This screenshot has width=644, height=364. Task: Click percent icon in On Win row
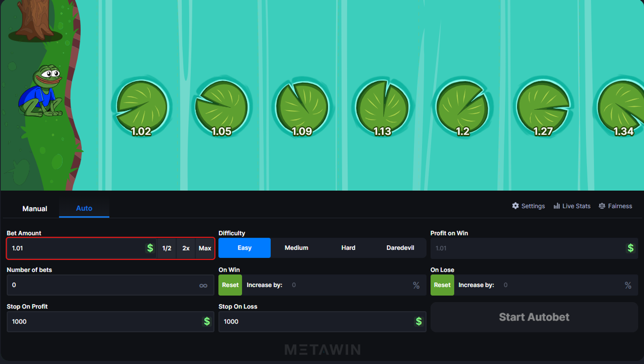[416, 285]
